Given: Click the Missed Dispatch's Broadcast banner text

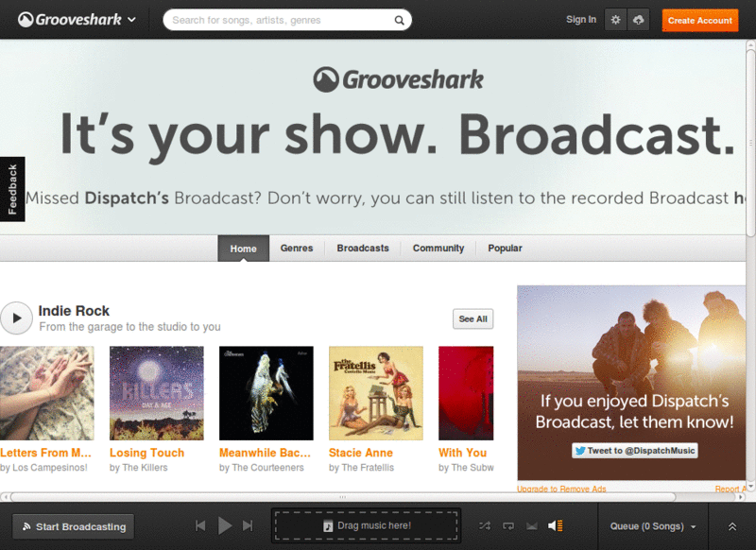Looking at the screenshot, I should [x=386, y=198].
